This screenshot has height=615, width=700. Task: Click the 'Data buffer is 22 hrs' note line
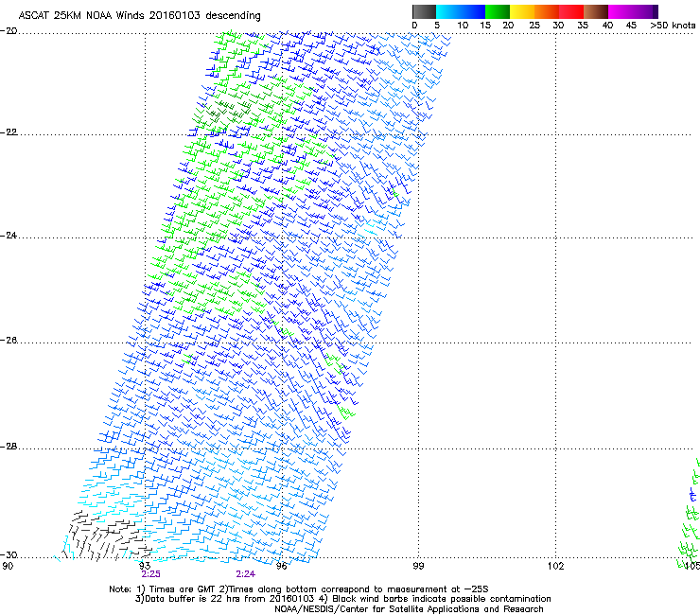[x=343, y=599]
